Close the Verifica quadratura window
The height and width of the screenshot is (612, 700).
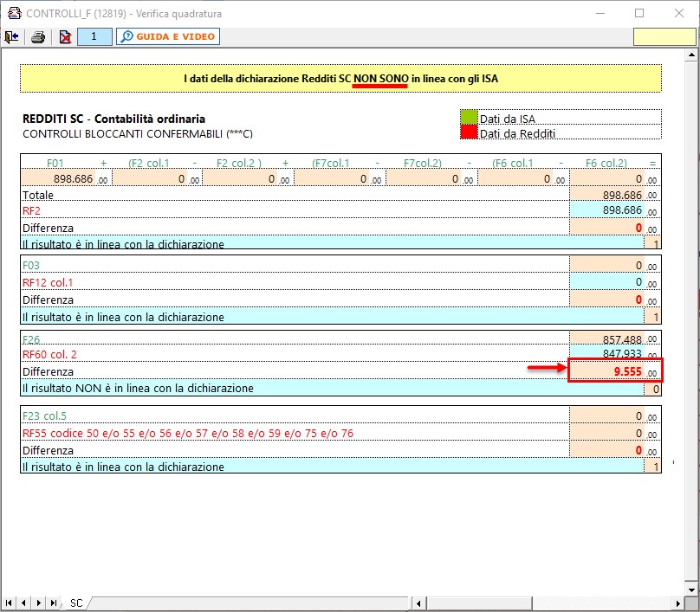pyautogui.click(x=679, y=13)
